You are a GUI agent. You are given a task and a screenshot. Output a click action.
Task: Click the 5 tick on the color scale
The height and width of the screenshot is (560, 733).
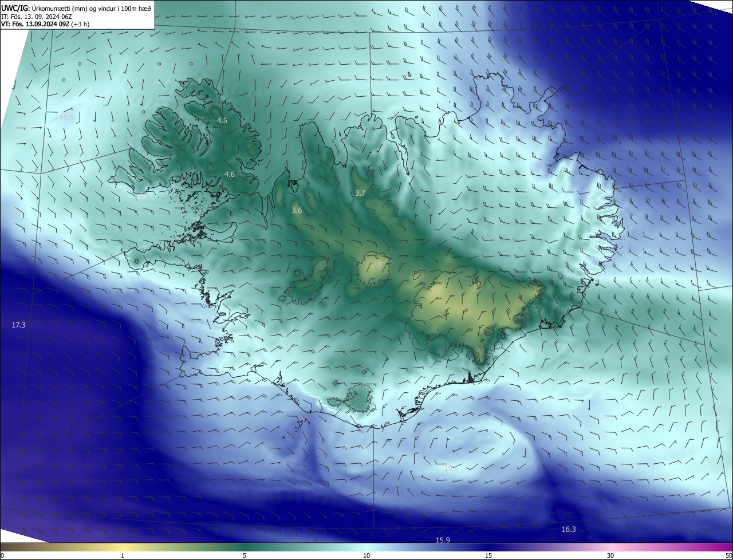[245, 555]
